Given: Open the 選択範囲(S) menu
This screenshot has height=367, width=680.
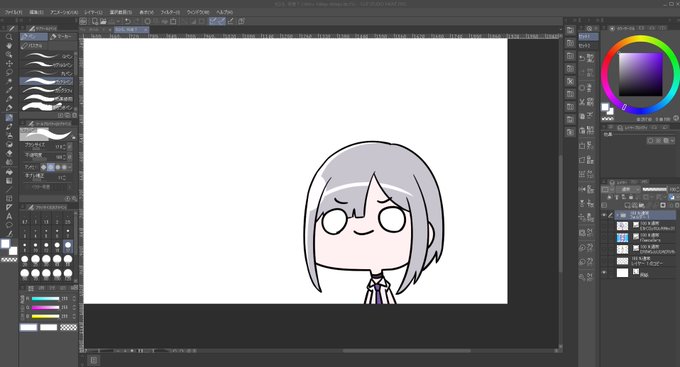Looking at the screenshot, I should [121, 12].
